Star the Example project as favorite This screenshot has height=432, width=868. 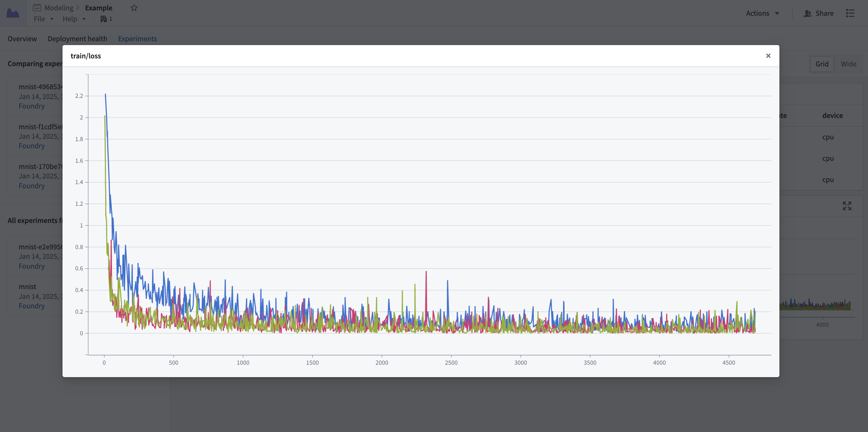(134, 8)
